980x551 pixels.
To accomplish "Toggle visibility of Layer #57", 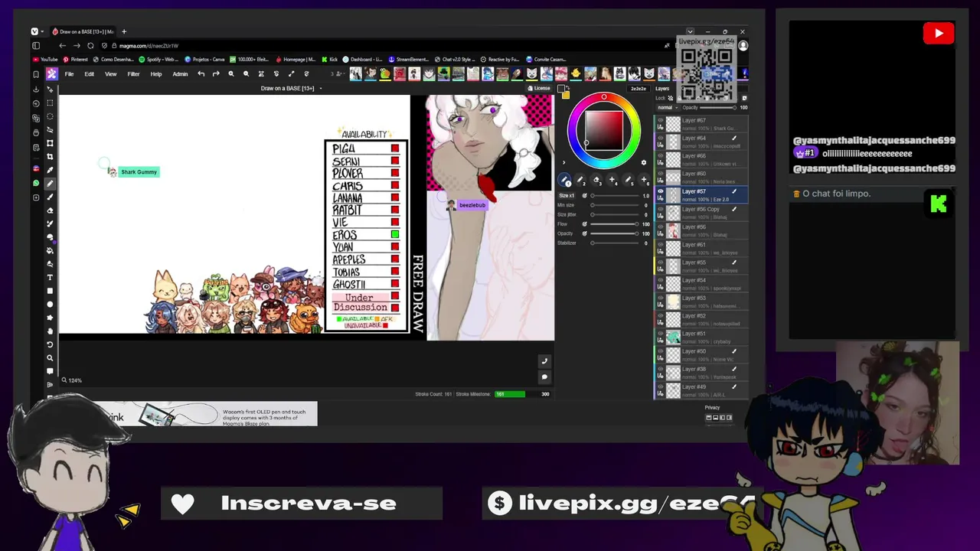I will click(661, 191).
